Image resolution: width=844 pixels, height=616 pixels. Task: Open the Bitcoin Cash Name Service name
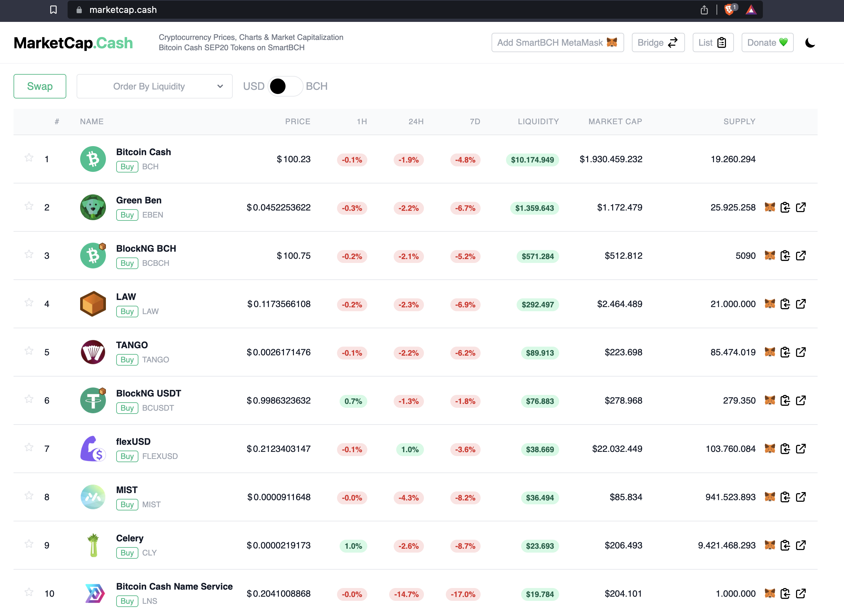(174, 586)
